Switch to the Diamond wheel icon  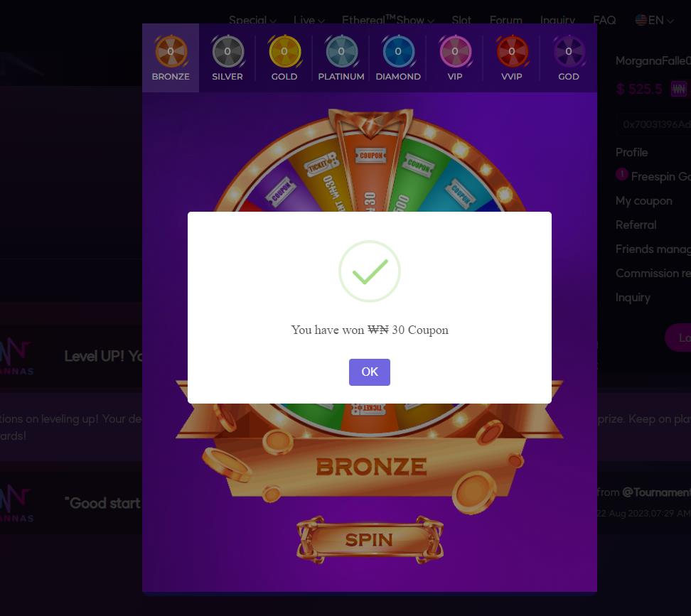(x=398, y=52)
